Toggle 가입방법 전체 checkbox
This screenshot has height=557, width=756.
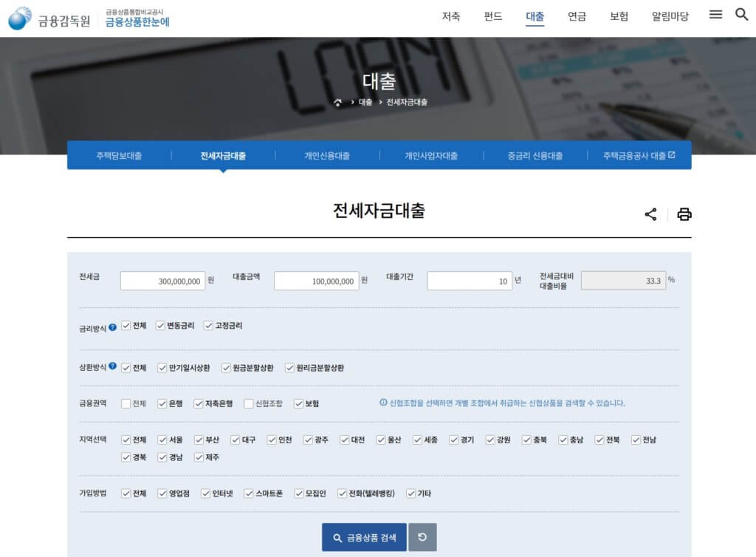tap(126, 493)
